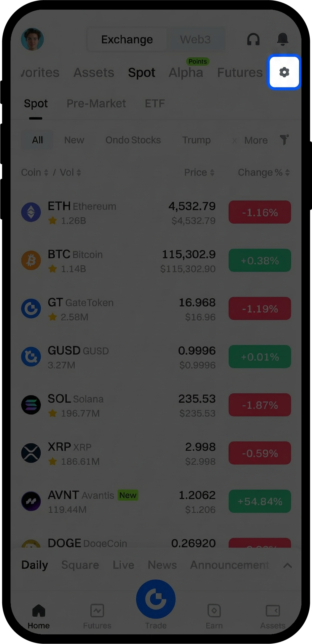Screen dimensions: 312x644
Task: Open Assets wallet in bottom navigation
Action: 273,616
